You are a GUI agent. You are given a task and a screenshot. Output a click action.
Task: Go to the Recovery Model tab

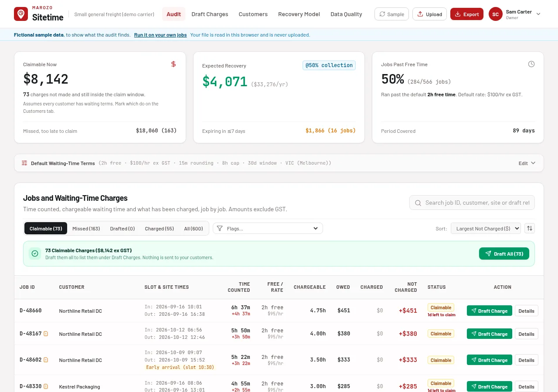pos(299,14)
